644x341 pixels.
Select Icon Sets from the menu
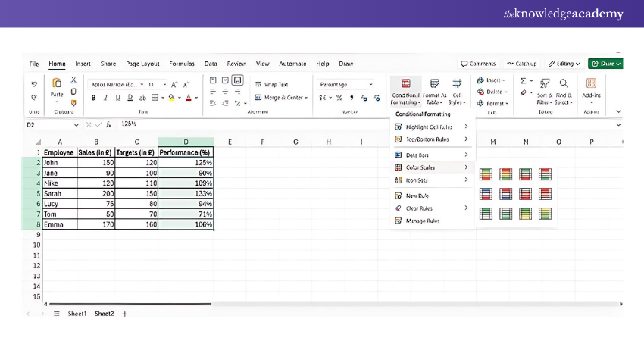[417, 180]
